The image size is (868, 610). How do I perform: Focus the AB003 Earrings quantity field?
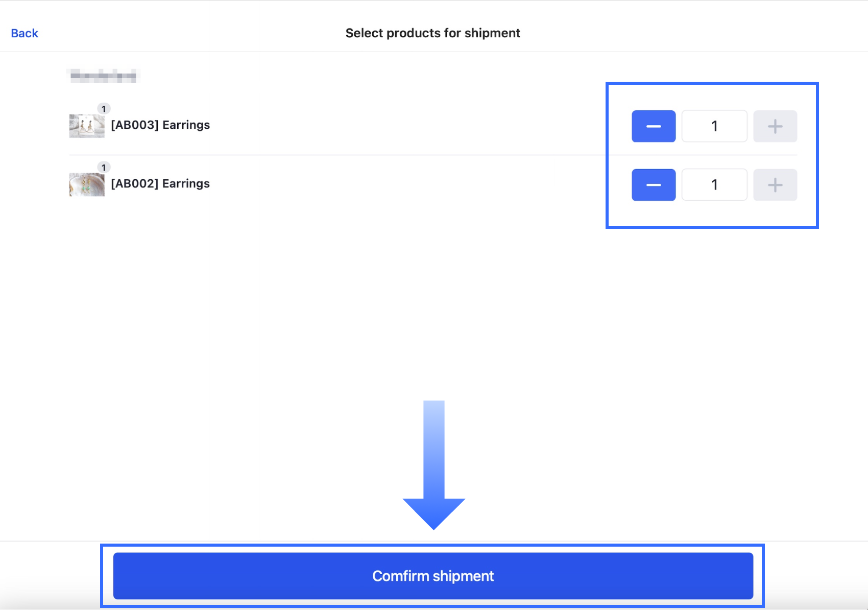pos(714,126)
